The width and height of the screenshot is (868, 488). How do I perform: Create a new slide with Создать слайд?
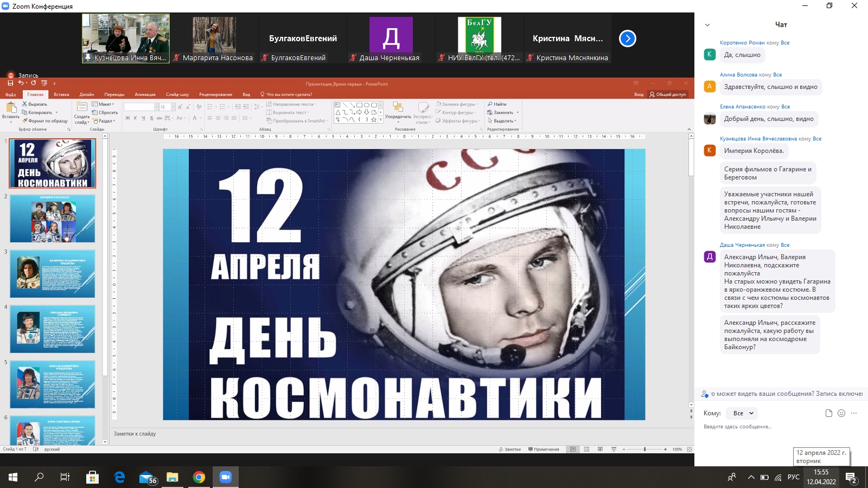pos(82,112)
